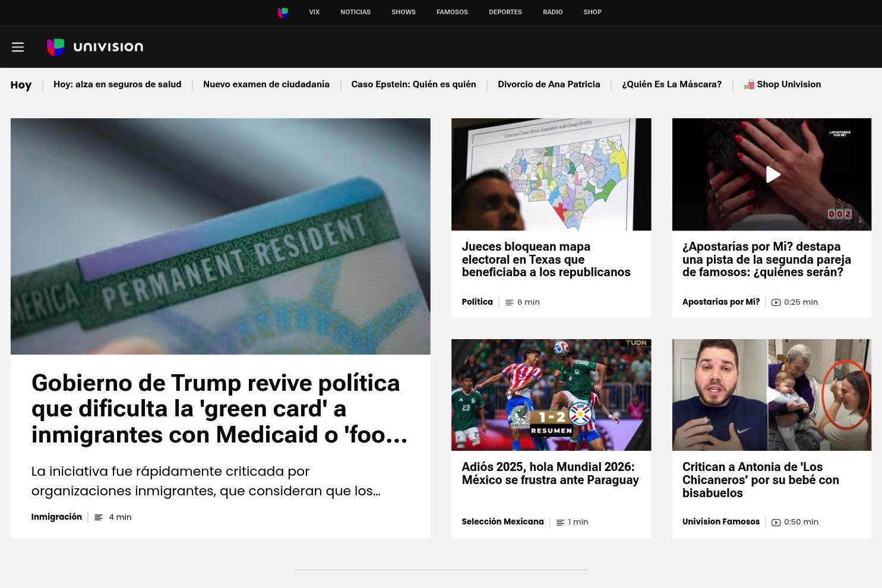Open the Shows menu item
Image resolution: width=882 pixels, height=588 pixels.
point(403,12)
